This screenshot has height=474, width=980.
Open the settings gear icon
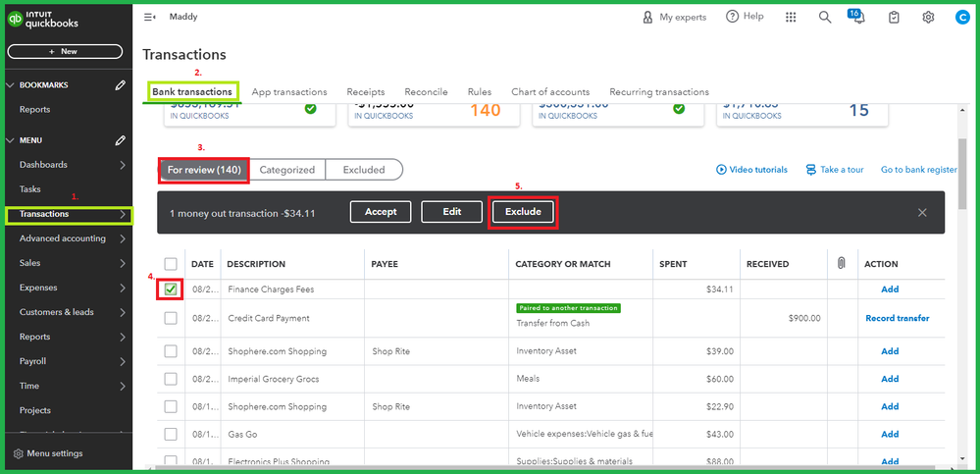pyautogui.click(x=928, y=18)
